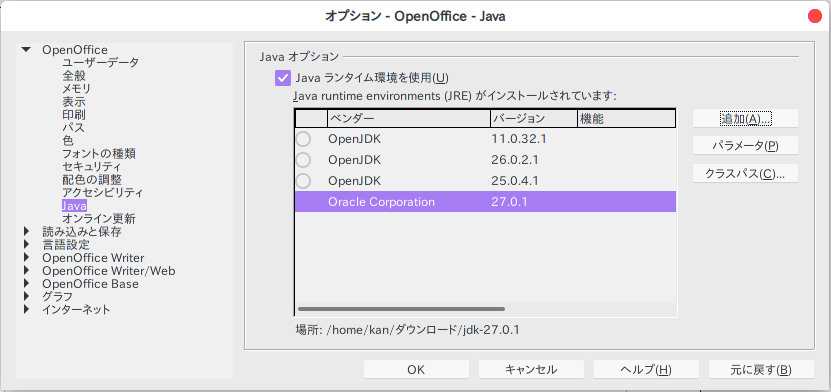
Task: Uncheck Java ランタイム環境を使用 checkbox
Action: pos(283,78)
